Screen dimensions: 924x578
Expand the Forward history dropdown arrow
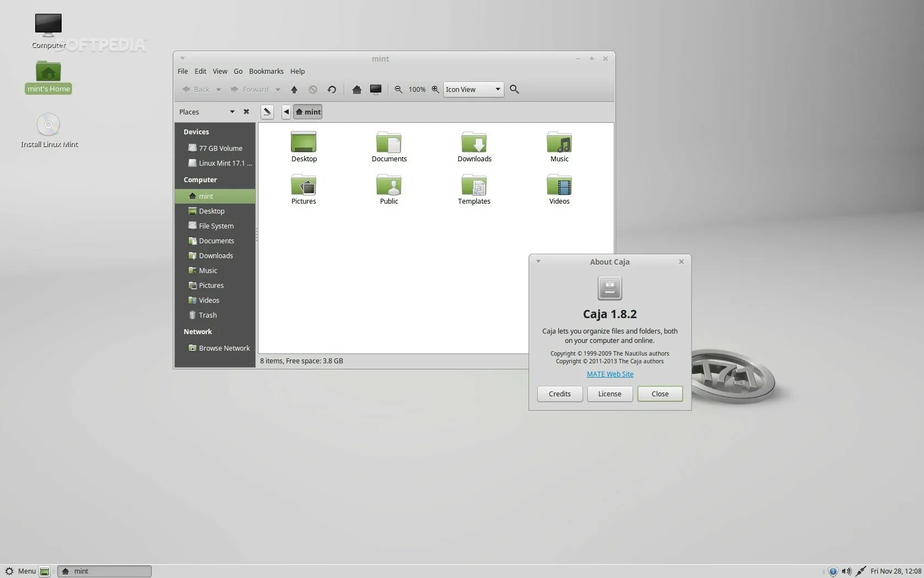coord(278,90)
